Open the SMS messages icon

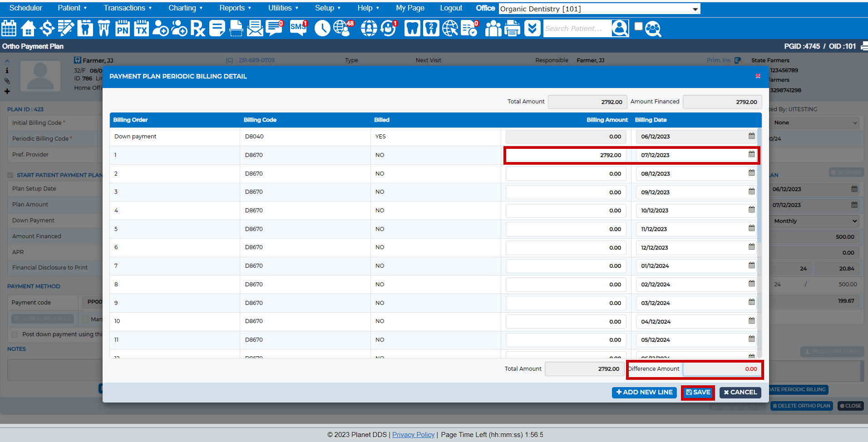(x=298, y=28)
